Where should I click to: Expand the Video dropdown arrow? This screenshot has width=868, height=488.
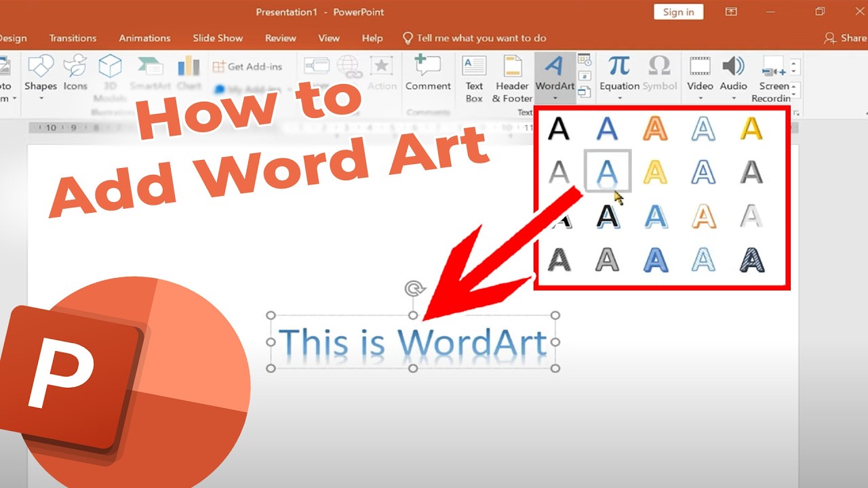[700, 99]
